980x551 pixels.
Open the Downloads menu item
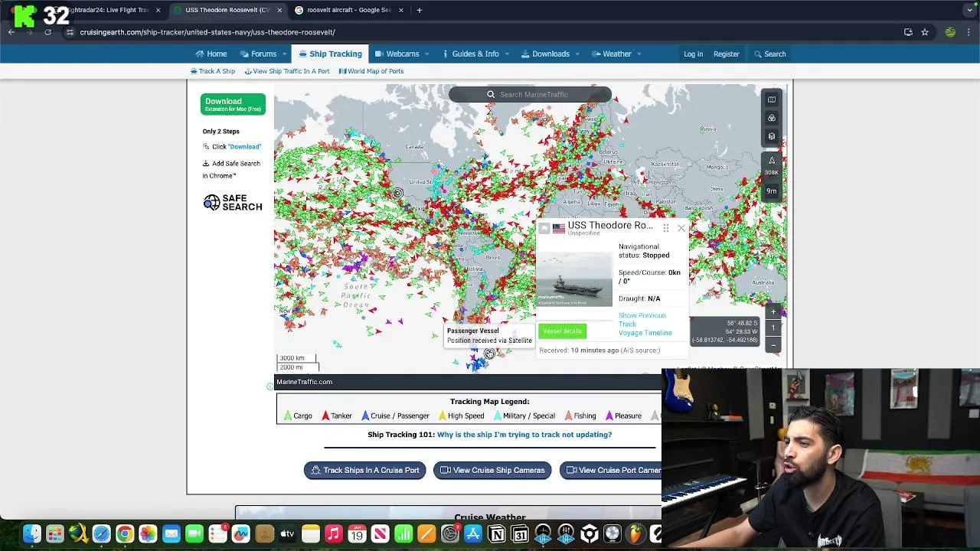coord(545,54)
